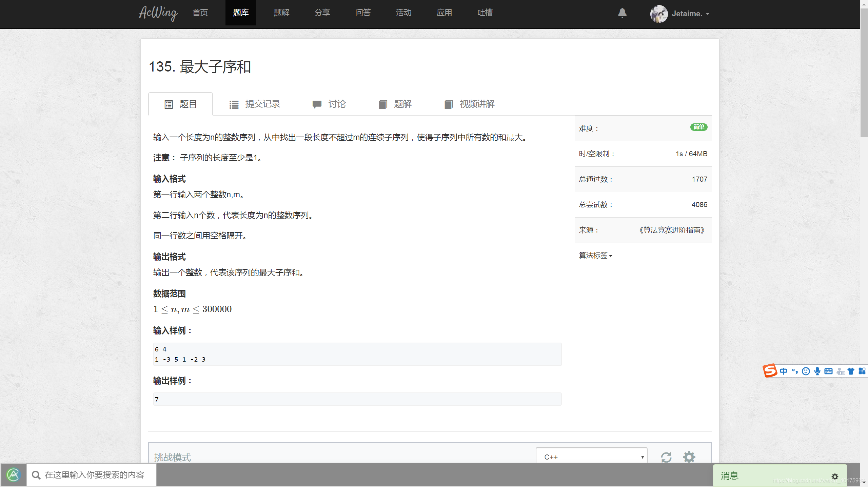Open the Sogou on-screen keyboard icon

click(828, 371)
